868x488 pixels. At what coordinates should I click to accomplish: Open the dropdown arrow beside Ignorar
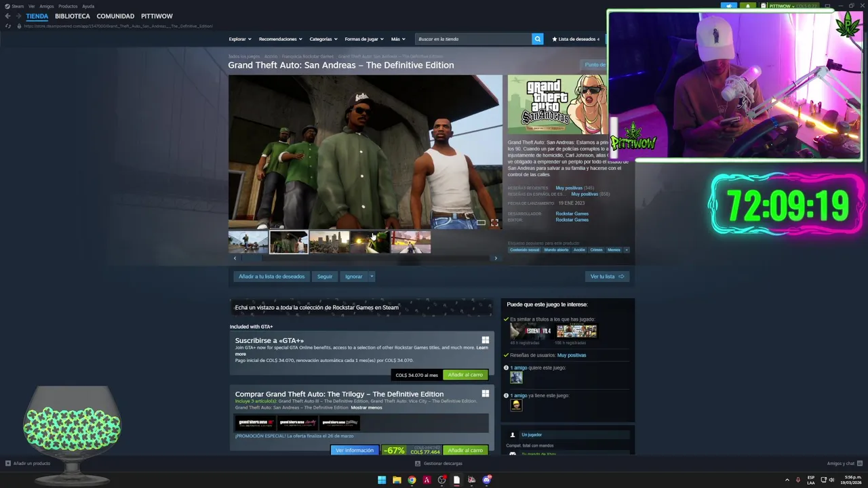pyautogui.click(x=372, y=277)
